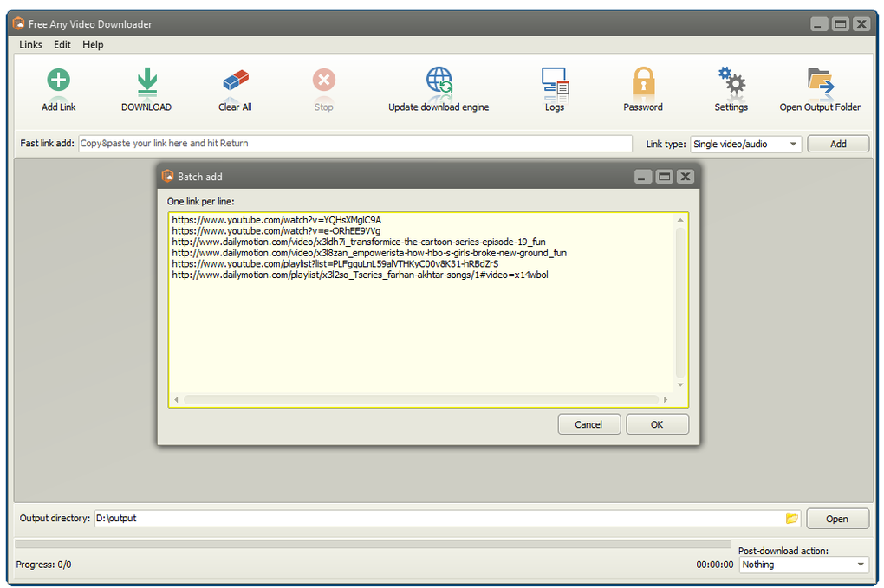Open the Password padlock icon

pyautogui.click(x=643, y=81)
